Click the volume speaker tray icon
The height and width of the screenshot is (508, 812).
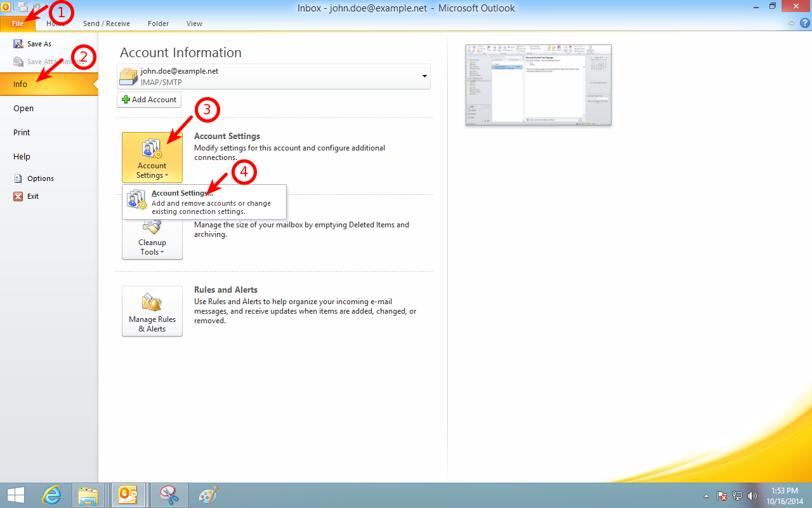coord(753,496)
